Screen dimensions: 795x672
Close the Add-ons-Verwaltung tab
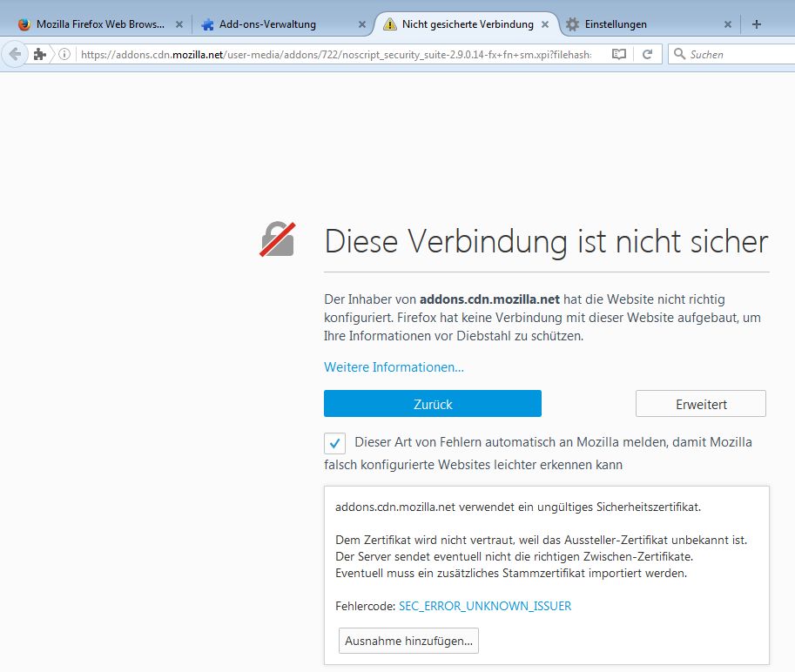(361, 24)
